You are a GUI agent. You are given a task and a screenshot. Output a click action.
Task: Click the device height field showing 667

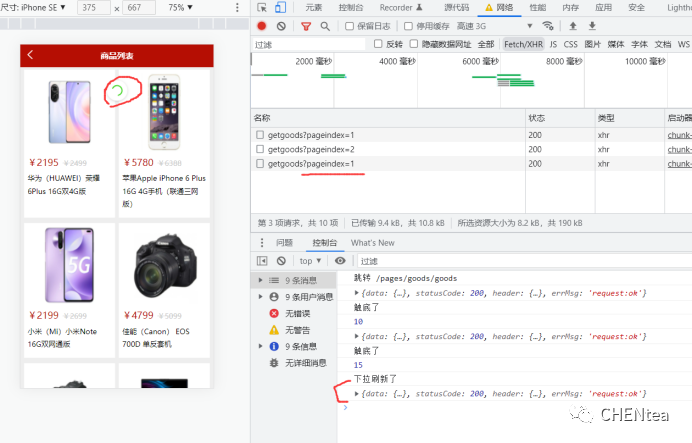(139, 8)
